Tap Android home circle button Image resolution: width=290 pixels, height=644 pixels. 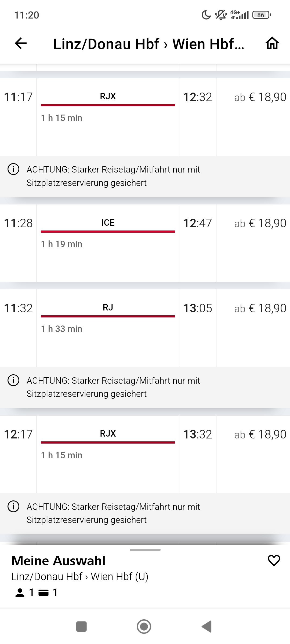point(144,627)
